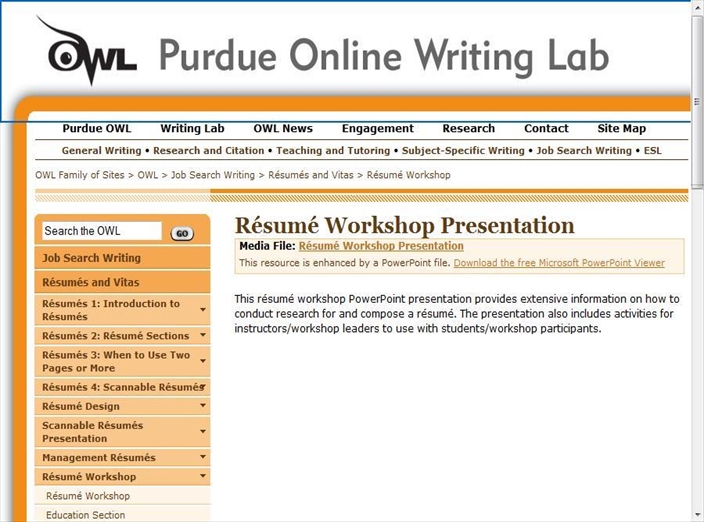This screenshot has width=704, height=522.
Task: Click the Purdue Online Writing Lab banner title
Action: pos(384,56)
